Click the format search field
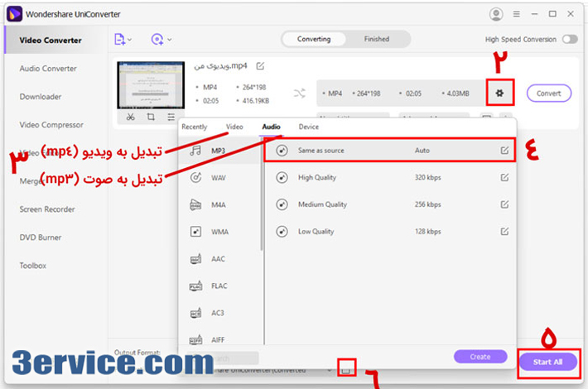Viewport: 588px width, 389px height. (x=223, y=358)
